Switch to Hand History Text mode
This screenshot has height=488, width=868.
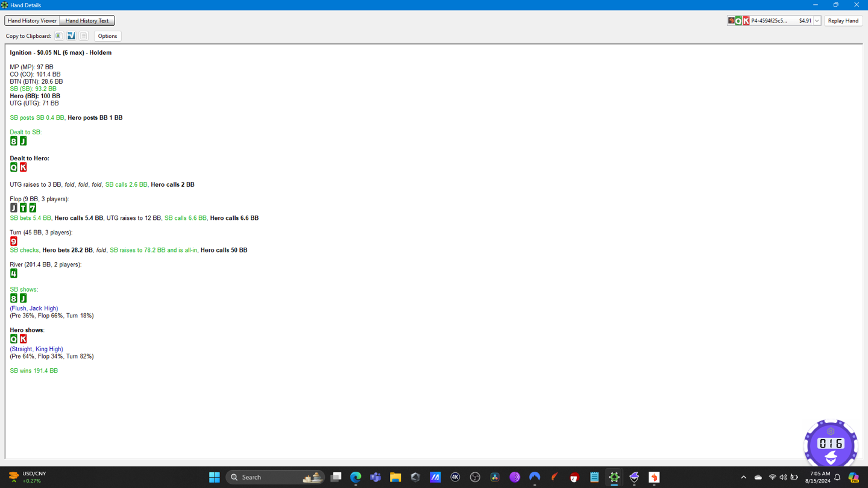point(87,20)
